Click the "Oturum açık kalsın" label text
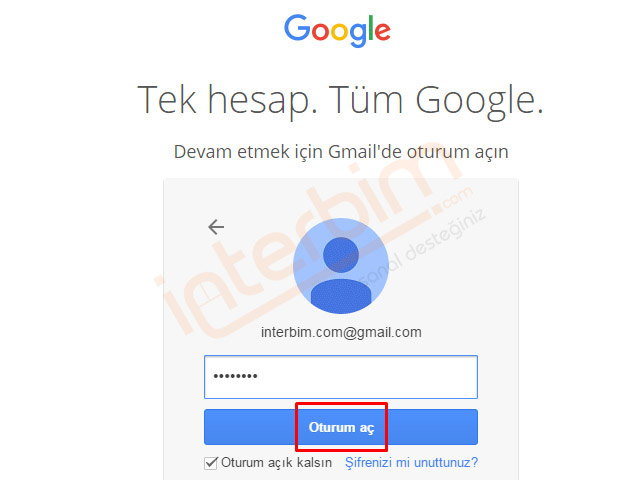 pos(276,463)
